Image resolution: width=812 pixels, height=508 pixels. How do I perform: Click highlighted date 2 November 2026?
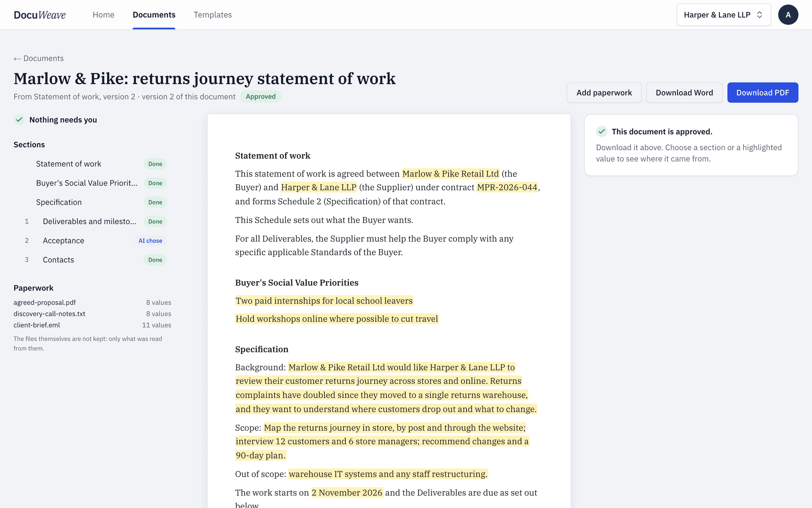pos(347,493)
